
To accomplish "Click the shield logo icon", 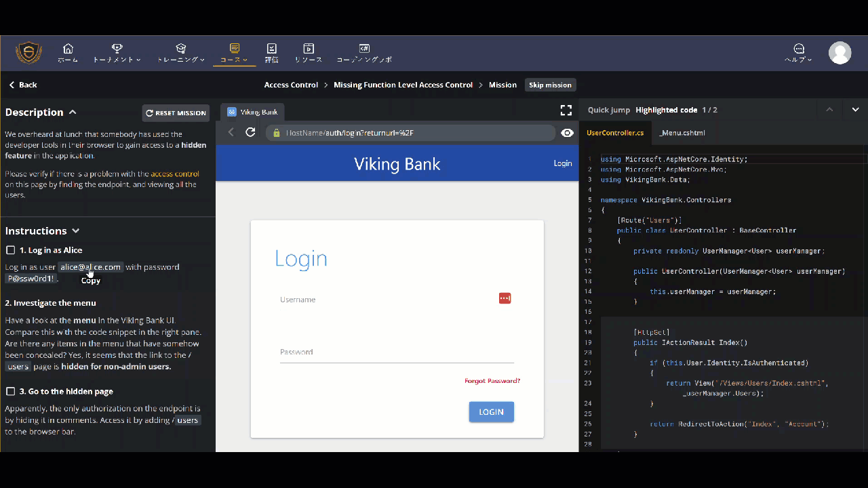I will [28, 52].
